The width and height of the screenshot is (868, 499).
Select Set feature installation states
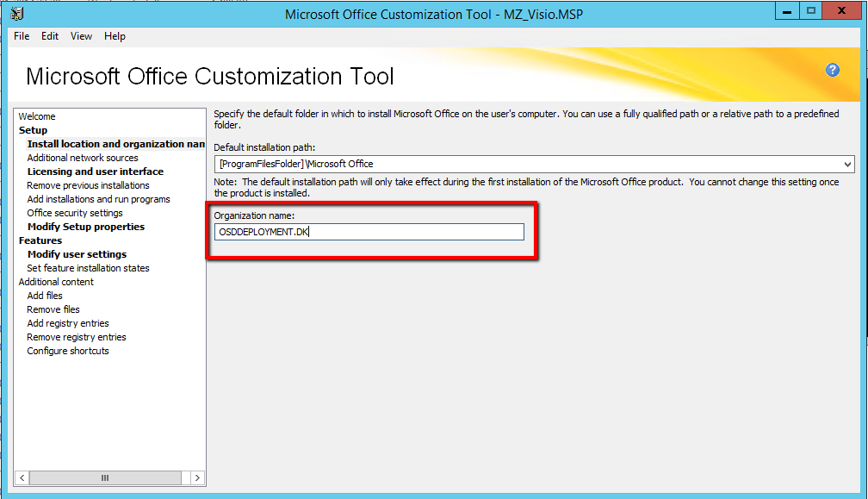(88, 268)
